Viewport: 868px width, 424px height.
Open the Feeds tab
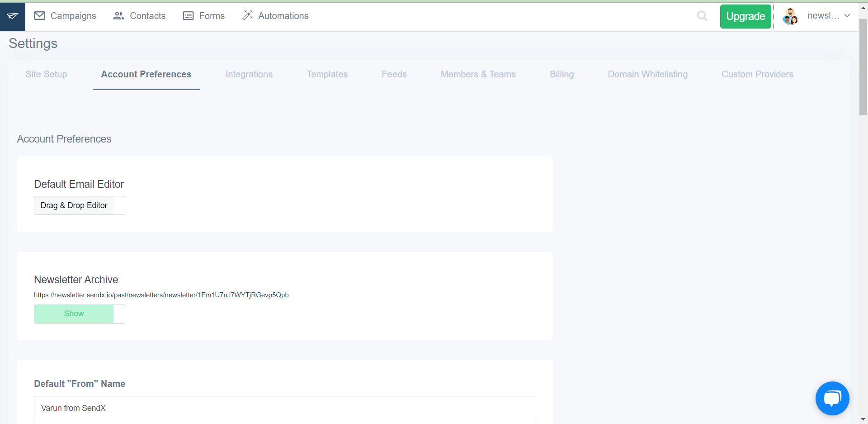[x=394, y=74]
